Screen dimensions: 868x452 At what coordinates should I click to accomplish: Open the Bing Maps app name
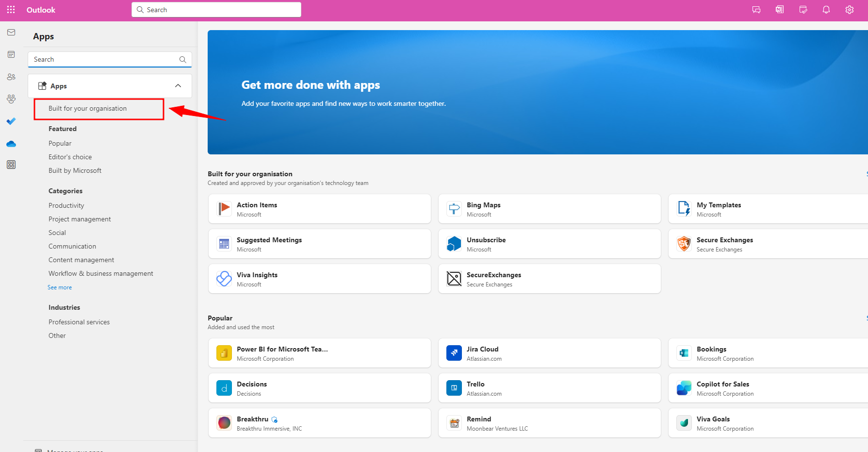tap(483, 205)
